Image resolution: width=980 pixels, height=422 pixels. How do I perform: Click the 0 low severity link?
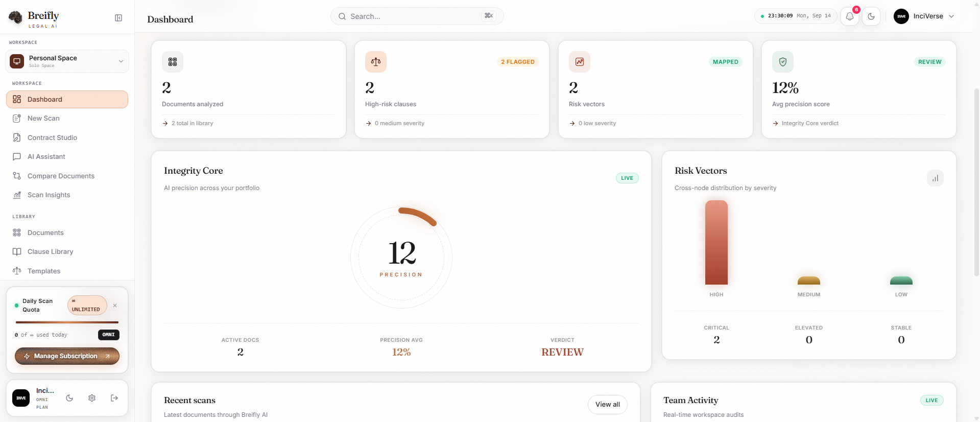(593, 124)
